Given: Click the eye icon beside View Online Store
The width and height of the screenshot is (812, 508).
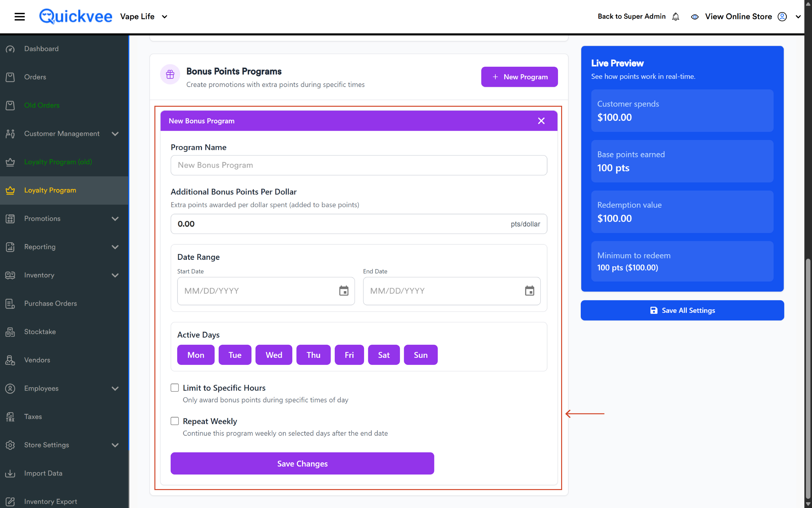Looking at the screenshot, I should pyautogui.click(x=694, y=16).
